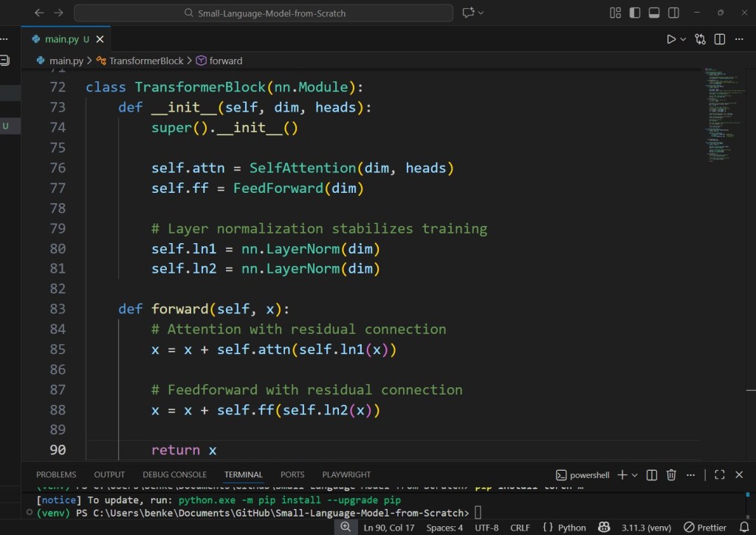Kill the active terminal with trash icon
This screenshot has height=535, width=756.
pos(671,474)
